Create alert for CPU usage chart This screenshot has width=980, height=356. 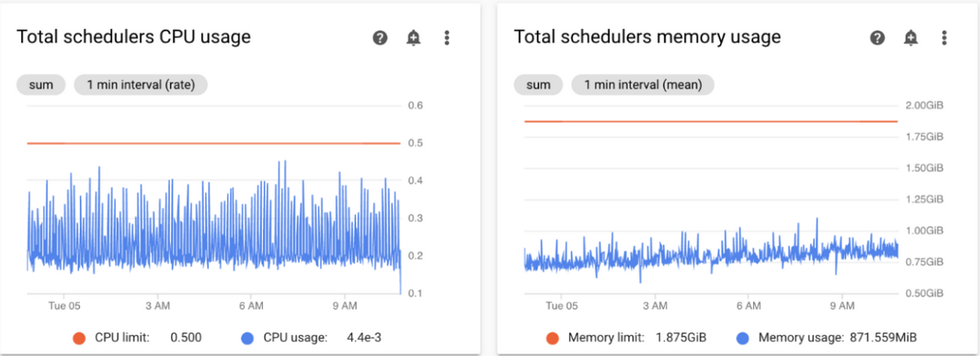click(x=413, y=38)
